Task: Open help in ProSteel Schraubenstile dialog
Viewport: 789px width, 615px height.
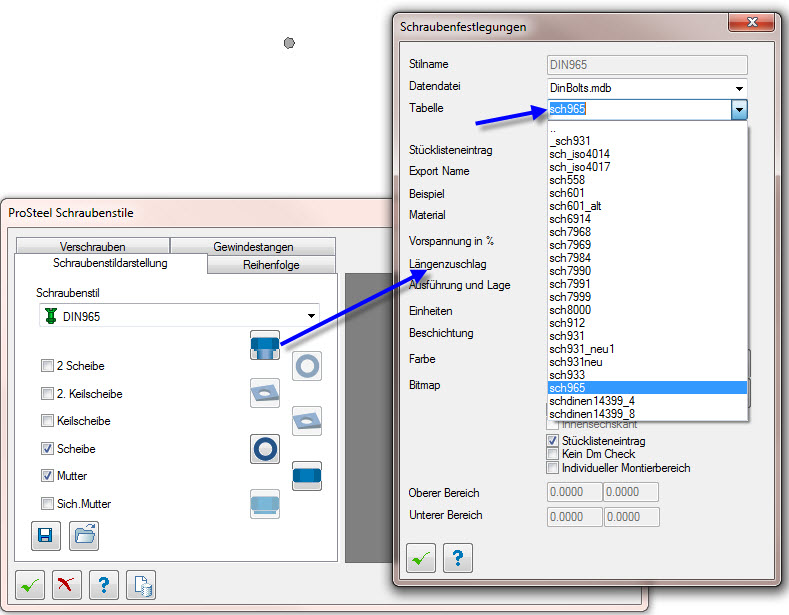Action: 104,585
